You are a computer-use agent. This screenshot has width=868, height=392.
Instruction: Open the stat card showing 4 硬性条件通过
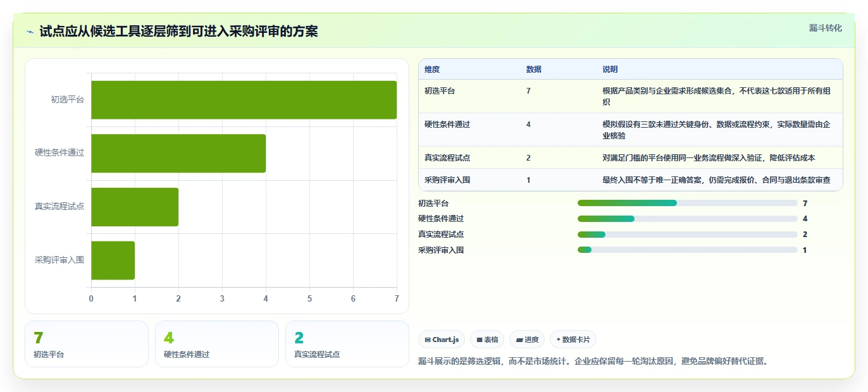[x=217, y=344]
